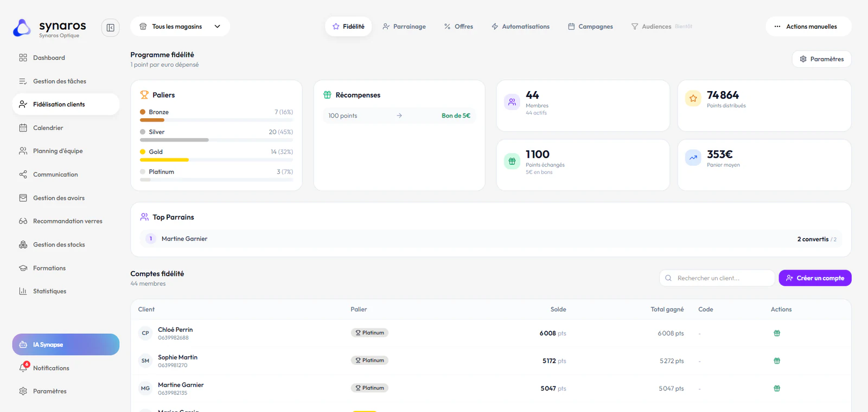The image size is (868, 412).
Task: Click the Points distribués star icon
Action: [693, 99]
